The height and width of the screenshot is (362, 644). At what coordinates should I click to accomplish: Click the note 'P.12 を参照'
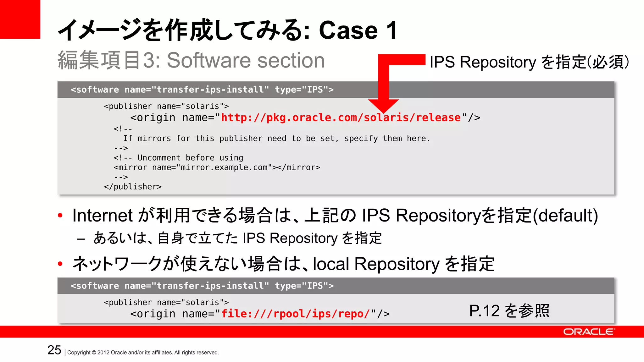[x=509, y=311]
